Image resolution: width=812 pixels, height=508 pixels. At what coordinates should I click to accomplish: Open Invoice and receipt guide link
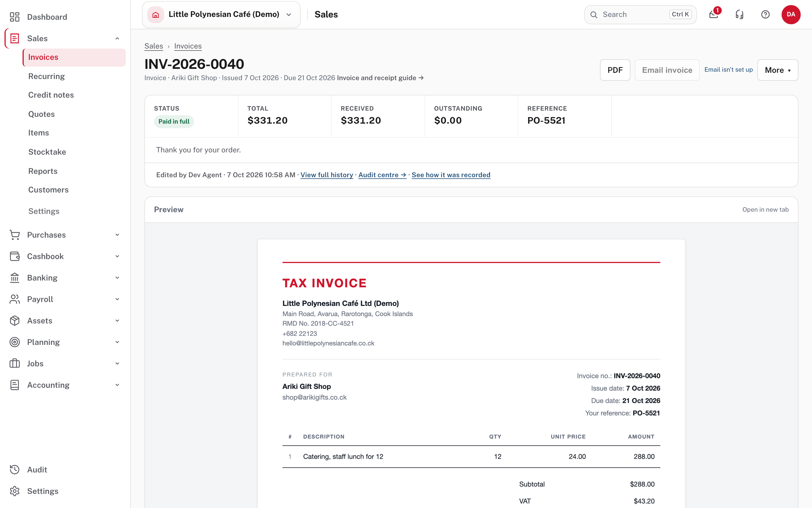(x=380, y=78)
